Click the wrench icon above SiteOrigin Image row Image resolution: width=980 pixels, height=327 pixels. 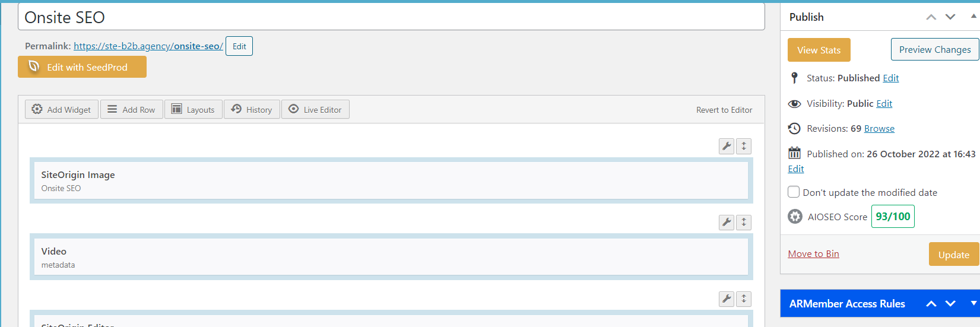[x=727, y=146]
